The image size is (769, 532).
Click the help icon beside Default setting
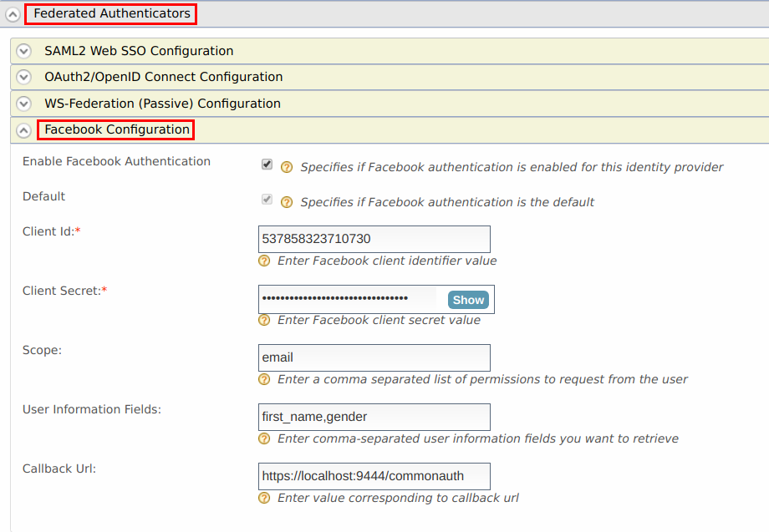point(287,201)
